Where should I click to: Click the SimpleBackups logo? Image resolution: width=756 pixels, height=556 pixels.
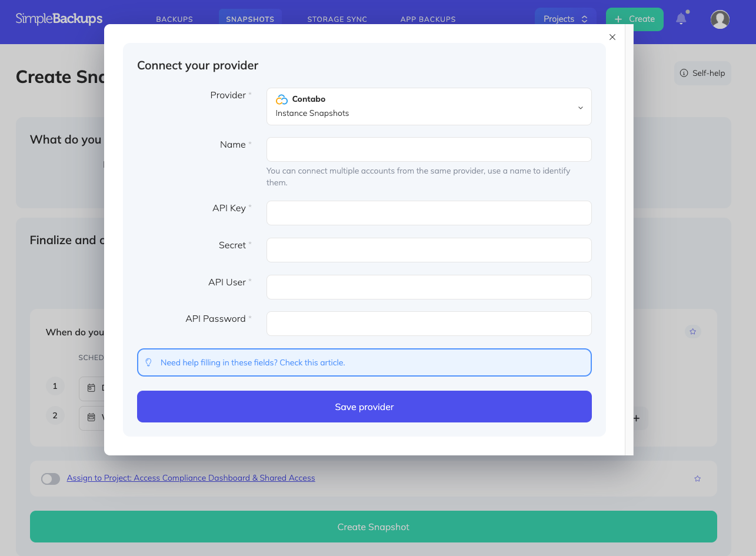coord(59,18)
